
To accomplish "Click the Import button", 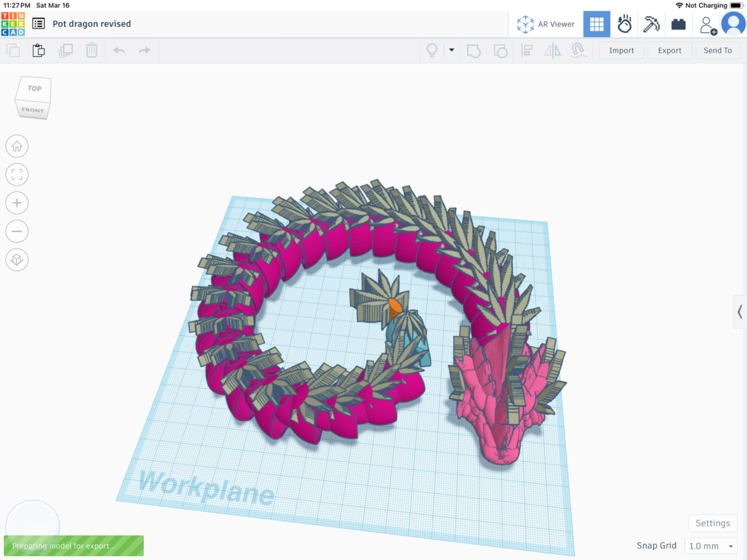I will (x=621, y=50).
